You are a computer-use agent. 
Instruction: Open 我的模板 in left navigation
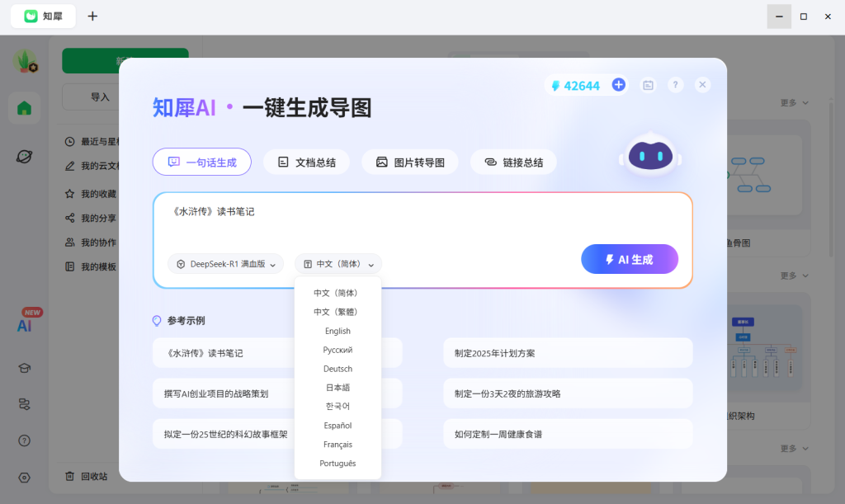(91, 266)
